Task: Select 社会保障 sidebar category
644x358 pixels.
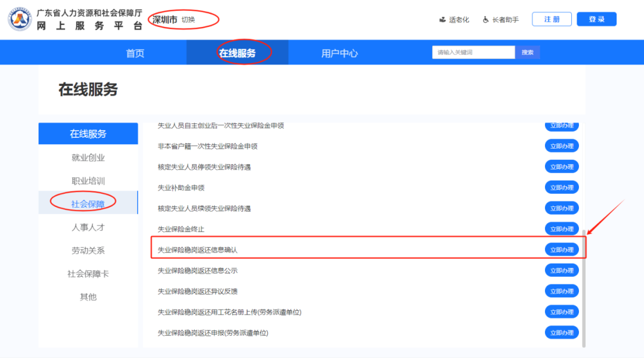Action: (88, 203)
